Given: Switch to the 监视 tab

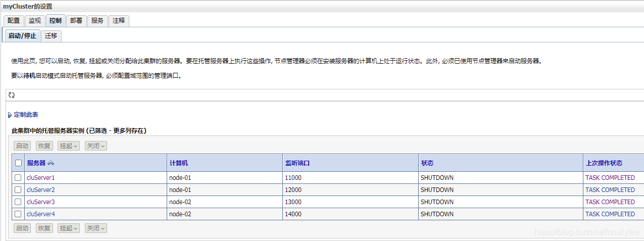Looking at the screenshot, I should tap(35, 21).
